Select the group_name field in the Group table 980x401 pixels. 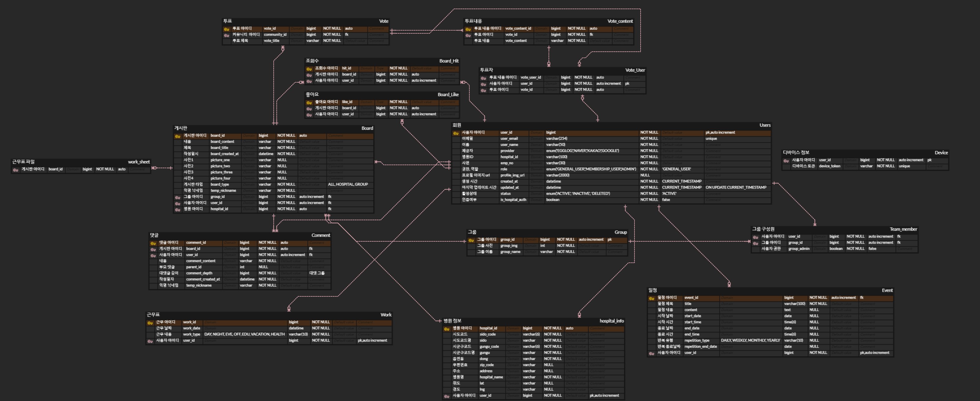[510, 252]
